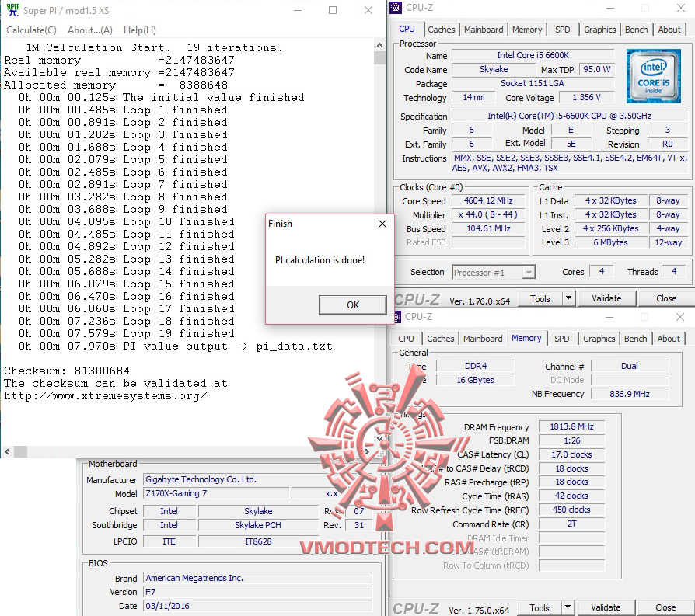This screenshot has width=695, height=616.
Task: Click Tools button in lower CPU-Z window
Action: [x=539, y=608]
